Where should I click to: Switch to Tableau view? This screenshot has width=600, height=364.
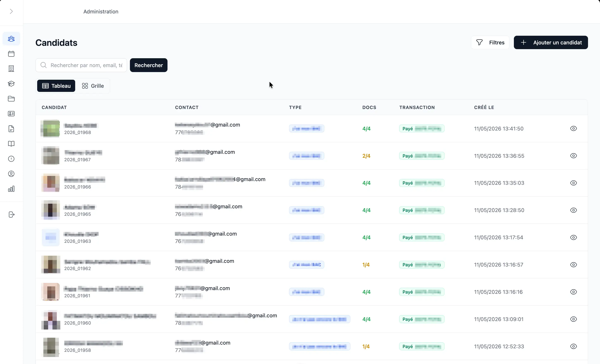click(56, 86)
